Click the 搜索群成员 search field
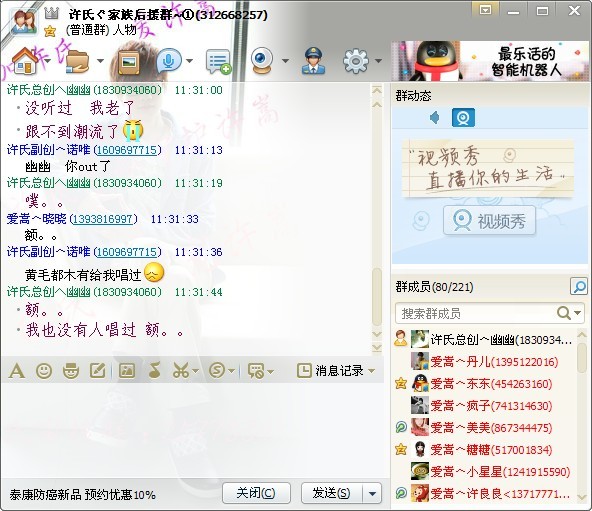The image size is (592, 511). tap(477, 313)
